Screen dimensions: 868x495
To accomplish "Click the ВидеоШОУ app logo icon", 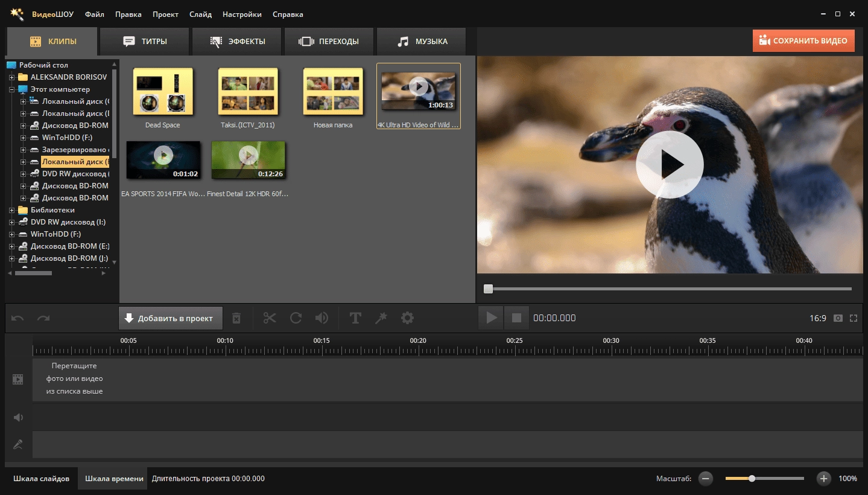I will [17, 14].
